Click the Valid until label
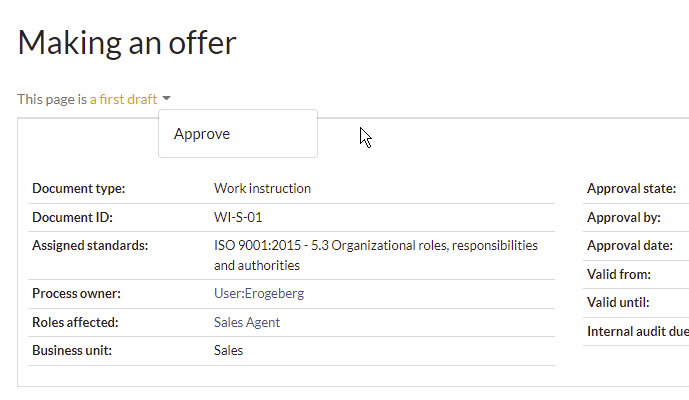The height and width of the screenshot is (400, 689). [x=618, y=302]
